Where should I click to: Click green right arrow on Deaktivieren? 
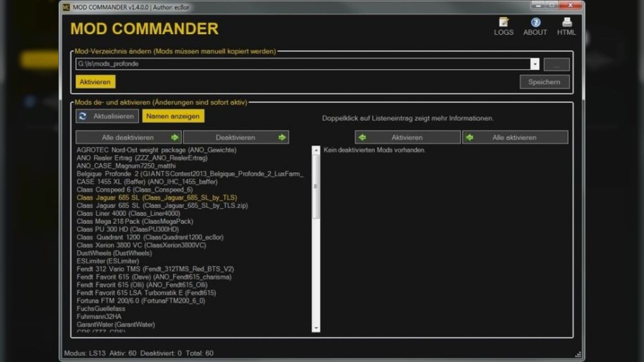[x=282, y=137]
